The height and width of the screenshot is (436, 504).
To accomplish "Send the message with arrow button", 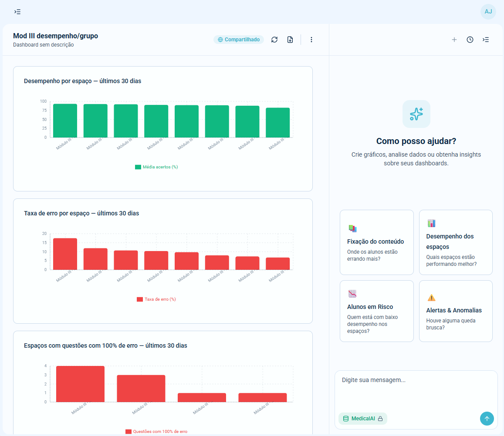I will coord(487,419).
